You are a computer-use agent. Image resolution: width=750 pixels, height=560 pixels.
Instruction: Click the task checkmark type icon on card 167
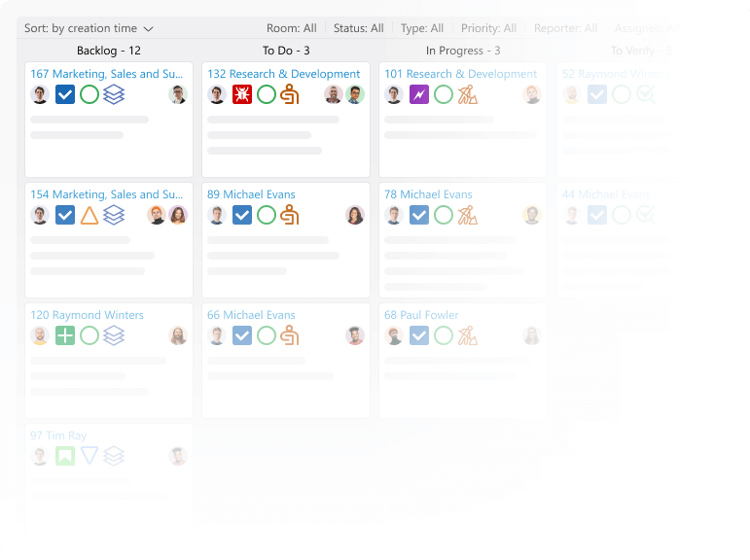click(x=65, y=94)
